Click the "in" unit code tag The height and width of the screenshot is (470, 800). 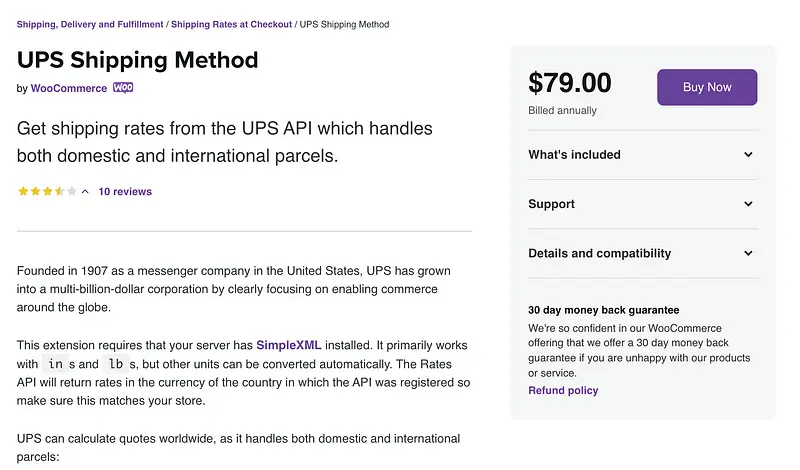tap(55, 364)
